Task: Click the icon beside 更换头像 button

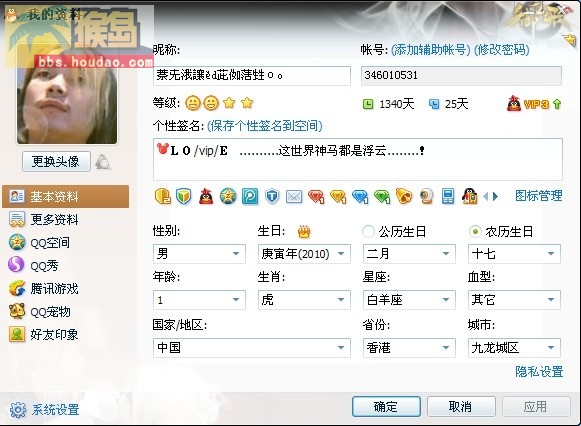Action: (x=103, y=162)
